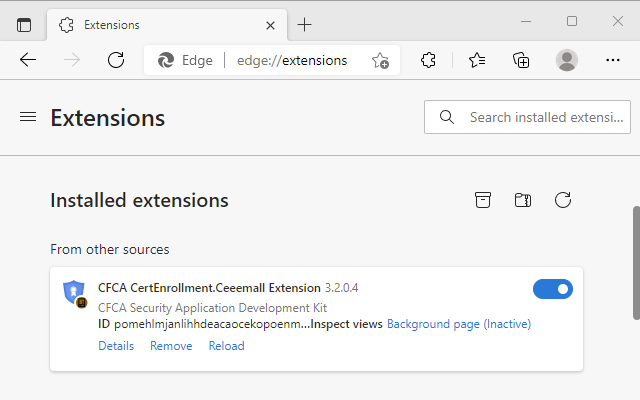Open the Extensions hamburger menu

coord(28,117)
